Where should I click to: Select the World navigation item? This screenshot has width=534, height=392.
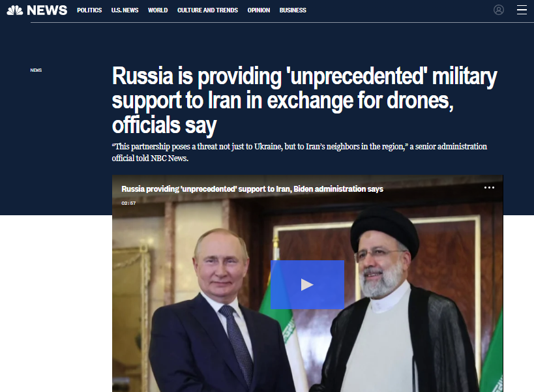[158, 10]
